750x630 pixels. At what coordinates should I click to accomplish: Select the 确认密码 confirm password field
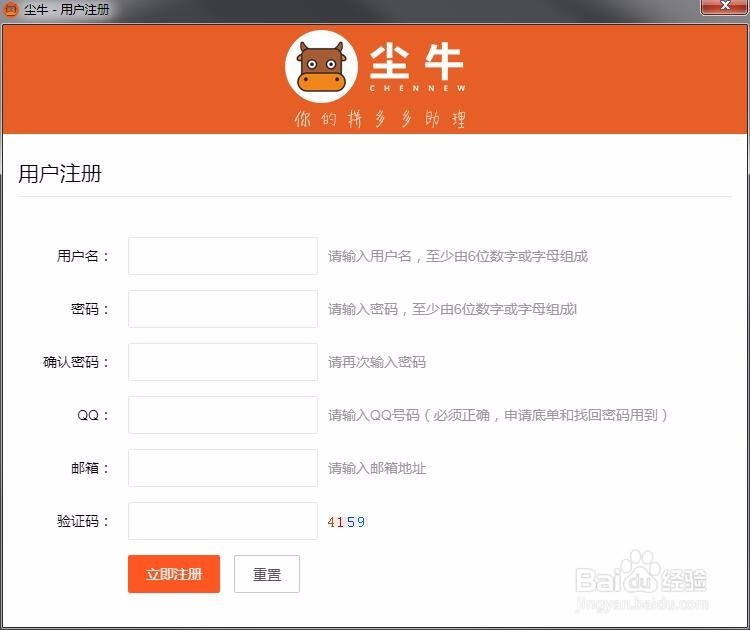[222, 362]
